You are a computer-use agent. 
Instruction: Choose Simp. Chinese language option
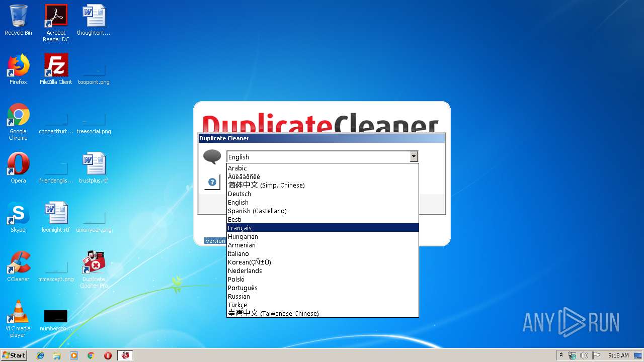(323, 185)
